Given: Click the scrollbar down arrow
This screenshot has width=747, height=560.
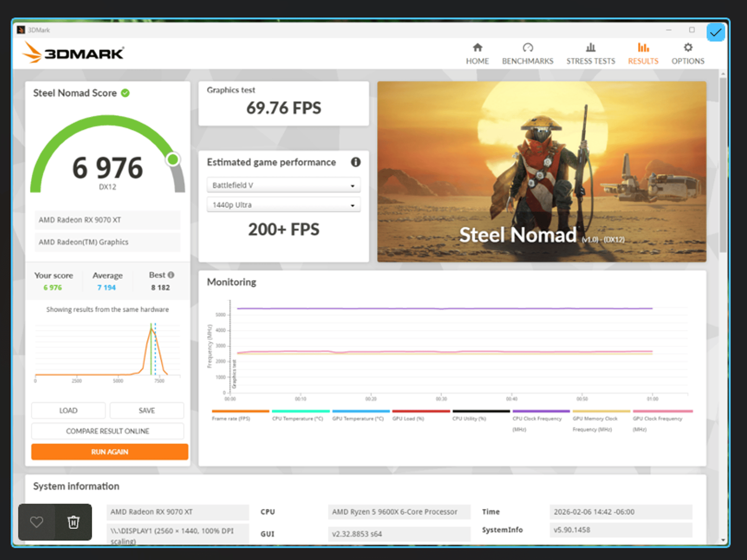Looking at the screenshot, I should pos(723,540).
